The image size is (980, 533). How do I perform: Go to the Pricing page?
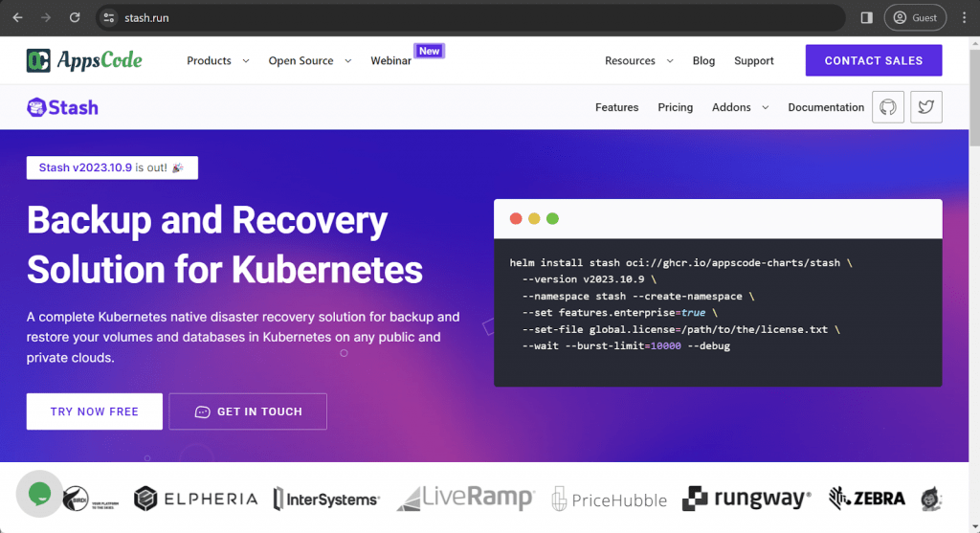675,107
